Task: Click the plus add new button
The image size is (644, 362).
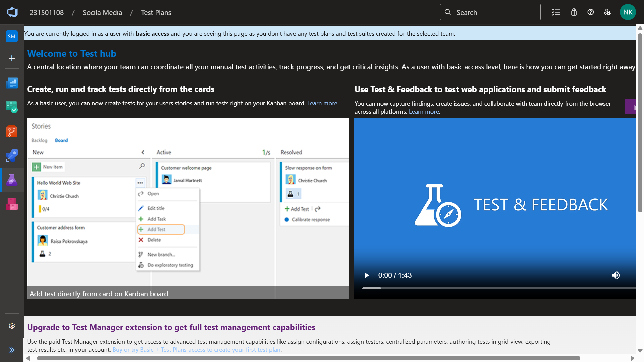Action: click(12, 58)
